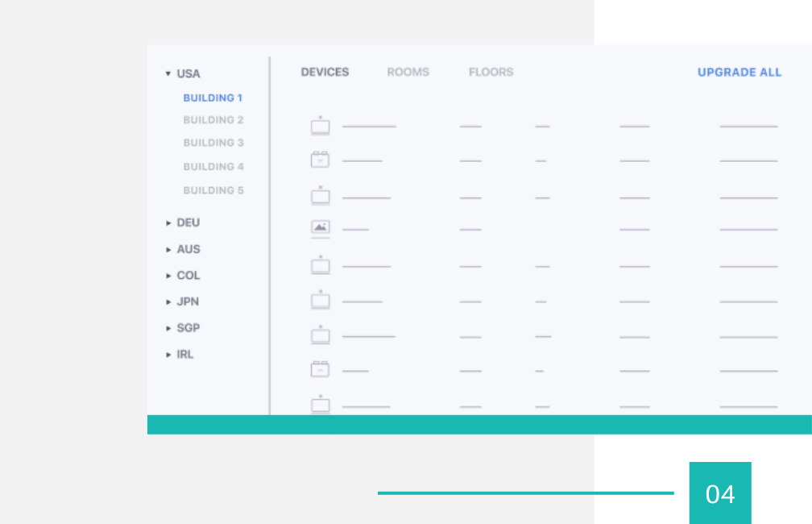
Task: Open the Floors tab
Action: [491, 73]
